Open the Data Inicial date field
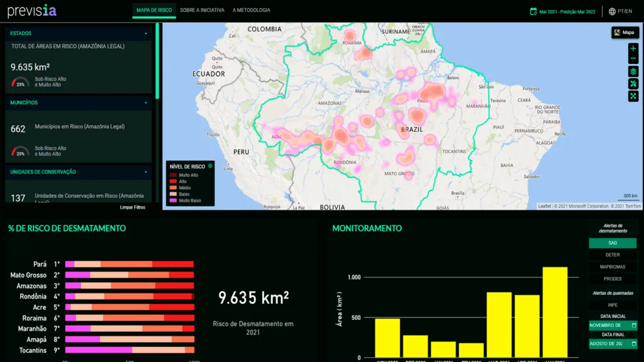Screen dimensions: 644x362 click(x=613, y=326)
